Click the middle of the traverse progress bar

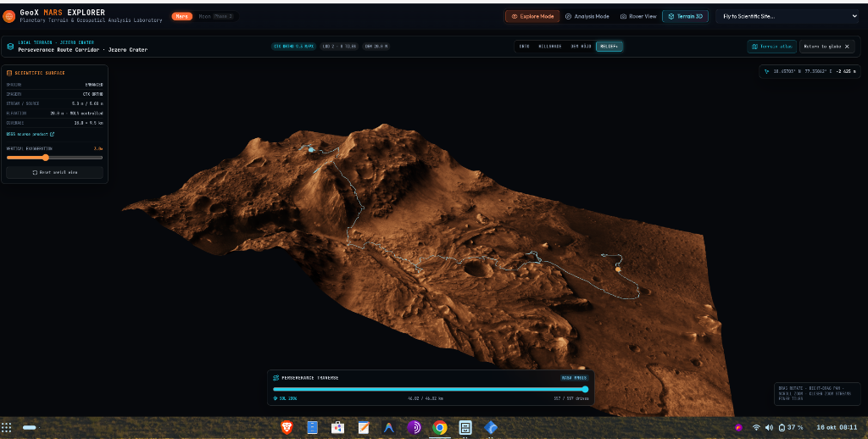430,389
